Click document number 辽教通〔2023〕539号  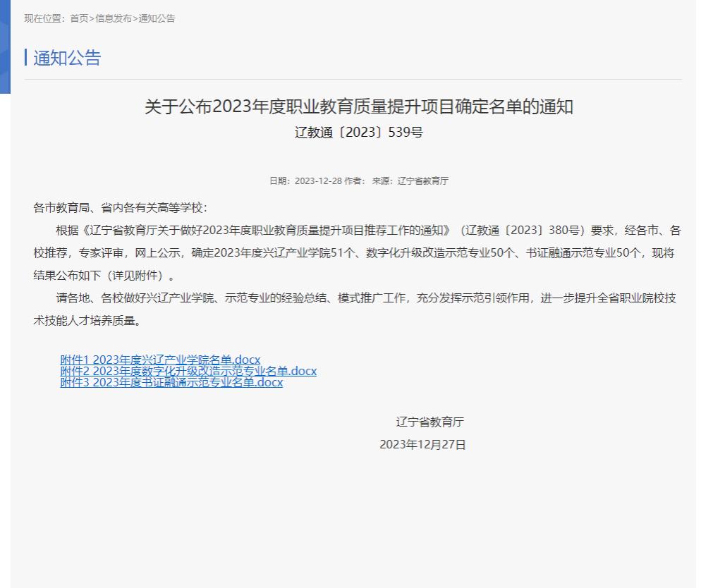tap(359, 133)
